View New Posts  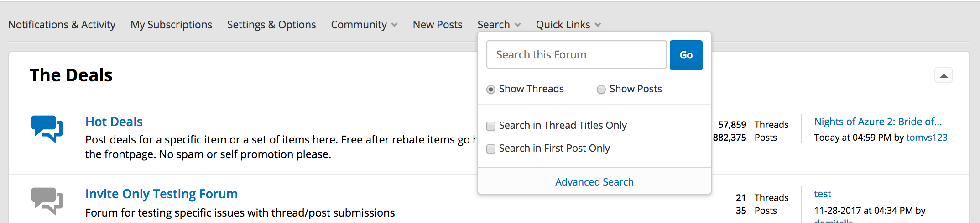point(438,25)
